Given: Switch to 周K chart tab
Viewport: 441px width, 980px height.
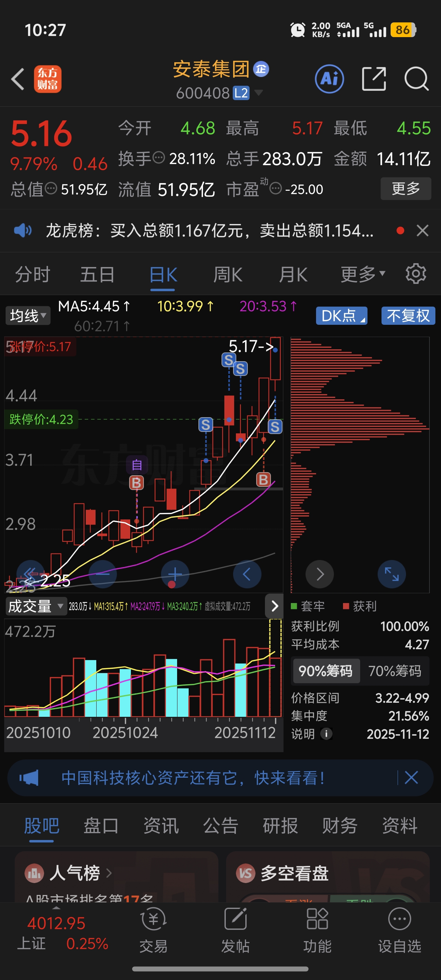Looking at the screenshot, I should (x=228, y=274).
